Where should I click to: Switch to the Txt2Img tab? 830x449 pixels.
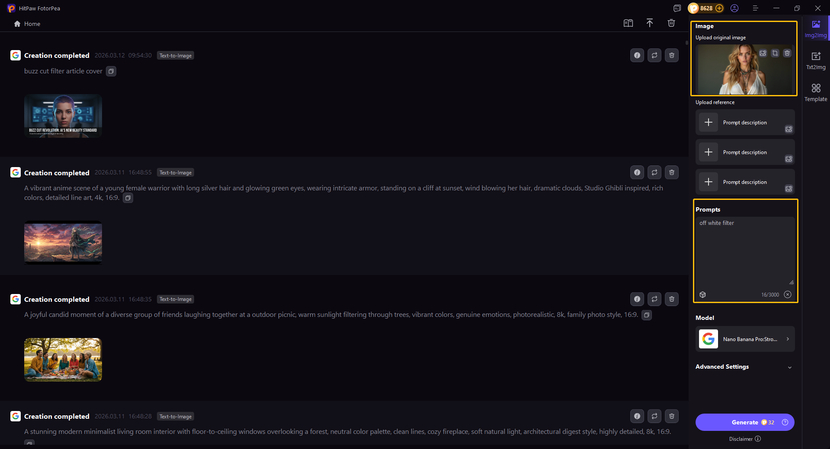click(x=816, y=60)
